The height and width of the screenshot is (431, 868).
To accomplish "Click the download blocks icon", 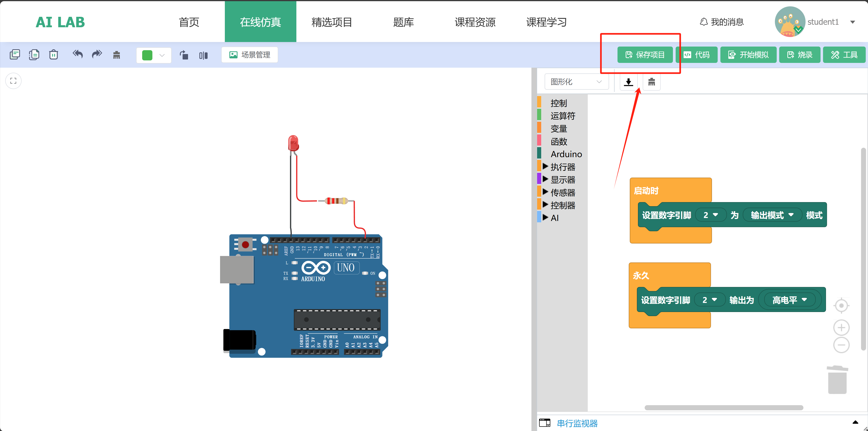I will (628, 82).
